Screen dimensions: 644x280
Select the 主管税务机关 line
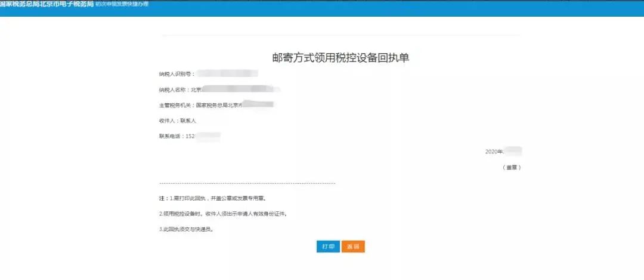[x=216, y=105]
